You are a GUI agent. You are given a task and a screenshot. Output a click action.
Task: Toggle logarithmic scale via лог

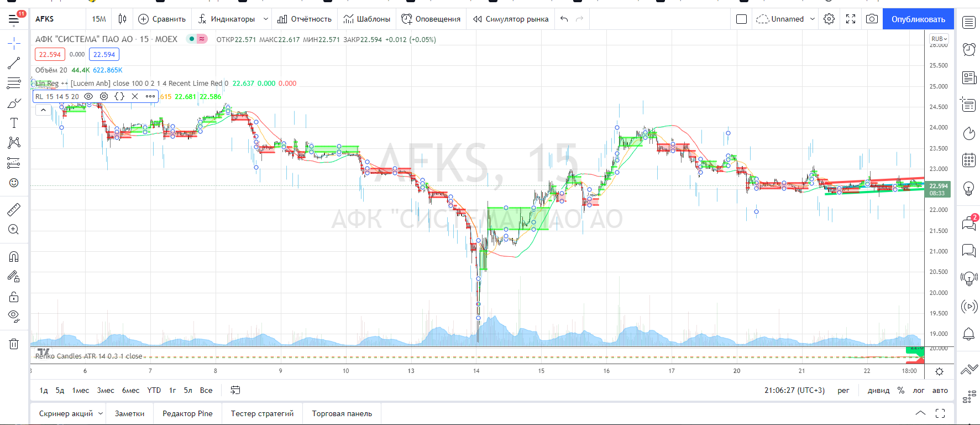tap(918, 390)
